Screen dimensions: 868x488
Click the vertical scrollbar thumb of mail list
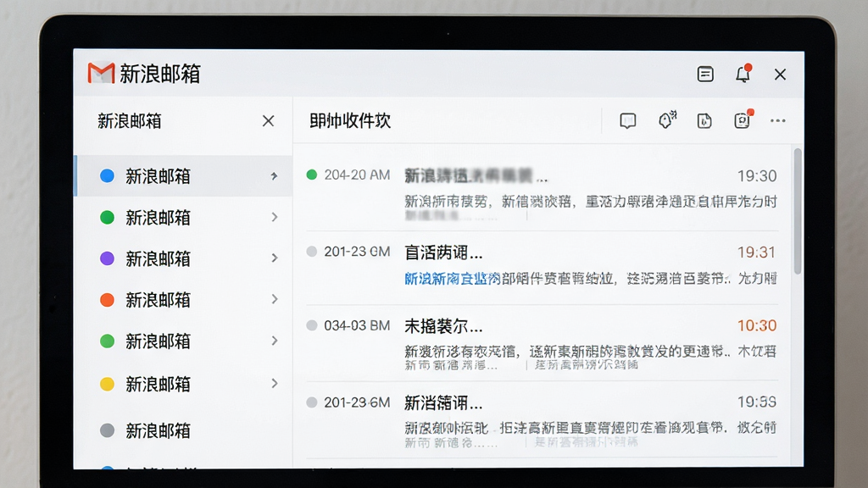[797, 211]
